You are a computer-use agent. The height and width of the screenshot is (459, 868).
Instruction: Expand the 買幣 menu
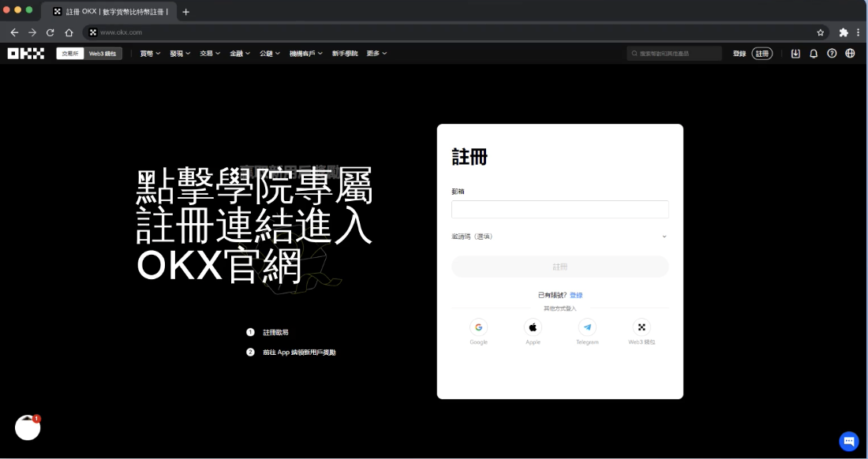click(150, 54)
